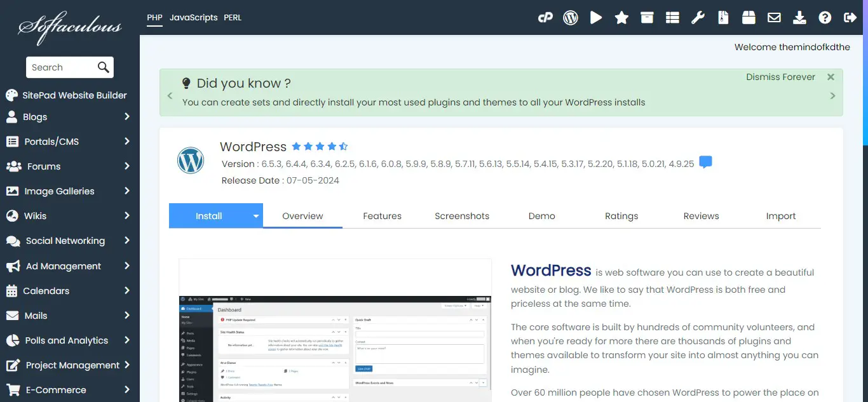Image resolution: width=868 pixels, height=402 pixels.
Task: Open the Ratings tab
Action: [x=621, y=216]
